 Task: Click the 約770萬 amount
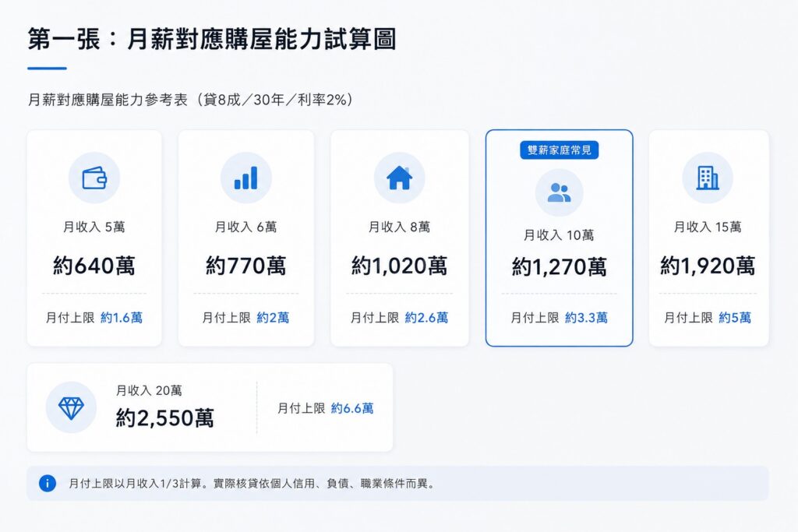[245, 266]
